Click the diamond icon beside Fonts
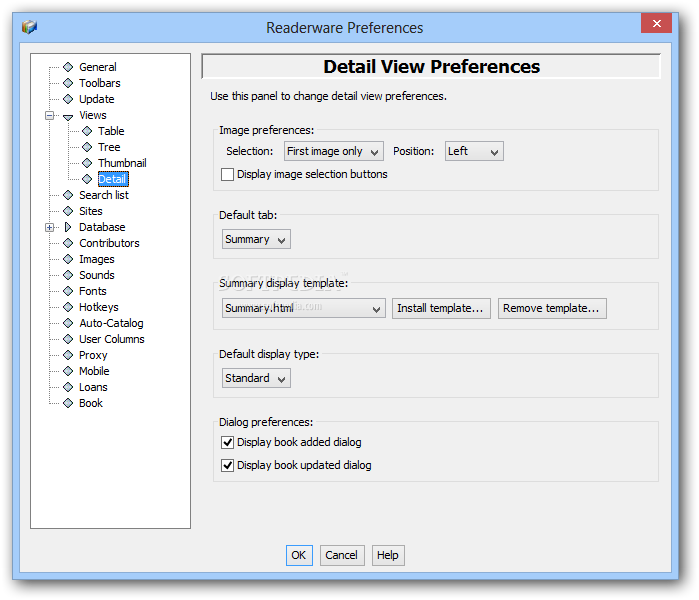 click(68, 291)
